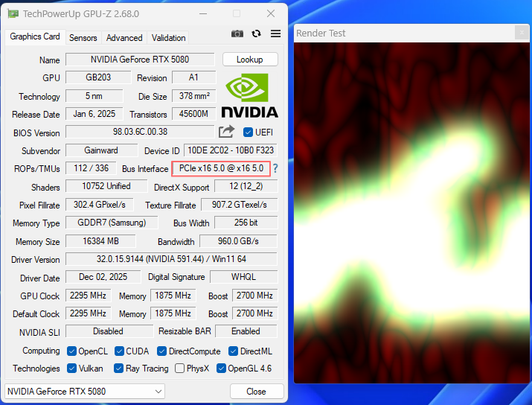
Task: Click the GPU Clock 2295 MHz value
Action: pos(89,296)
